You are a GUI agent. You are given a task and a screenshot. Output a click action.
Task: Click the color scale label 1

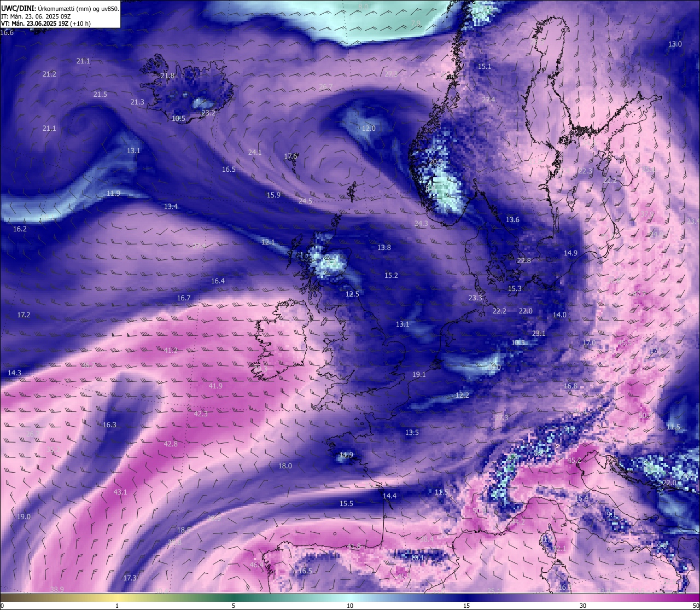tap(117, 606)
